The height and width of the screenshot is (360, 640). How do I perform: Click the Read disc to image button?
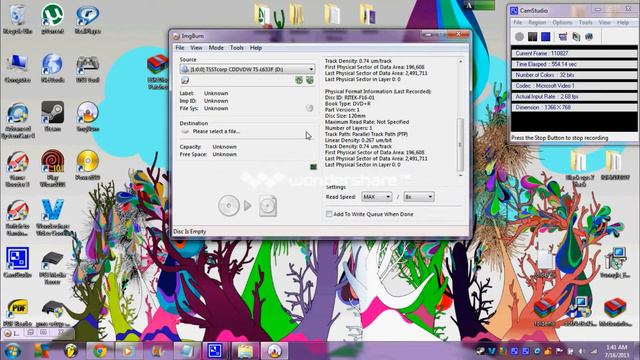247,206
